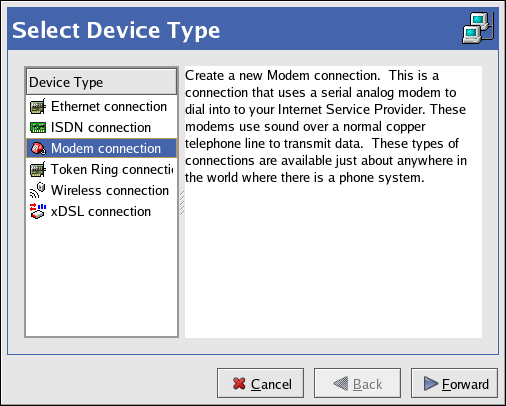Screen dimensions: 506x406
Task: Click the Cancel button label
Action: 271,384
